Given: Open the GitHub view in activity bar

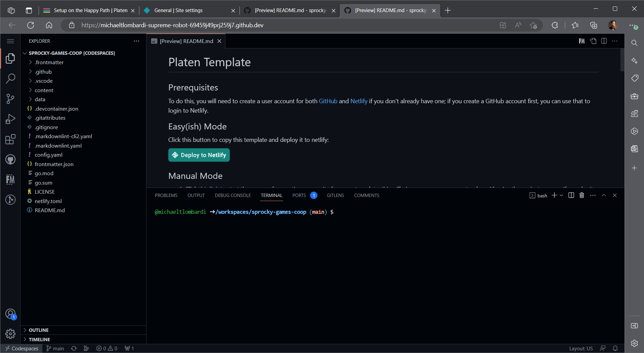Looking at the screenshot, I should tap(10, 159).
